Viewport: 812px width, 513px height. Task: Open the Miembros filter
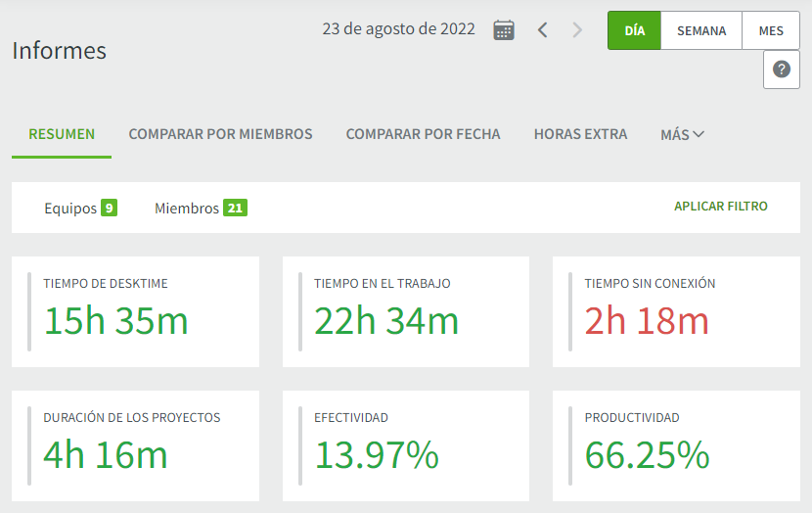(201, 208)
